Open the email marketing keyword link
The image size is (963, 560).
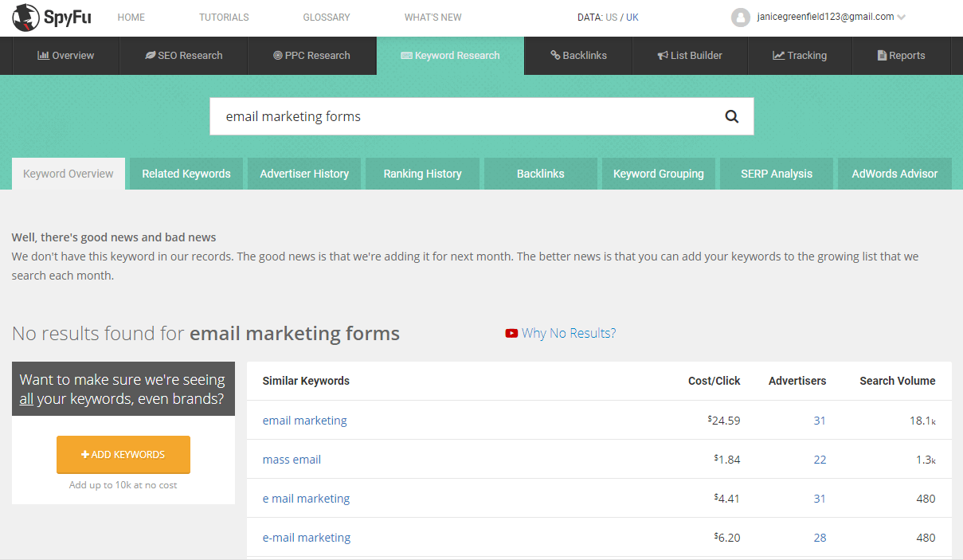304,420
